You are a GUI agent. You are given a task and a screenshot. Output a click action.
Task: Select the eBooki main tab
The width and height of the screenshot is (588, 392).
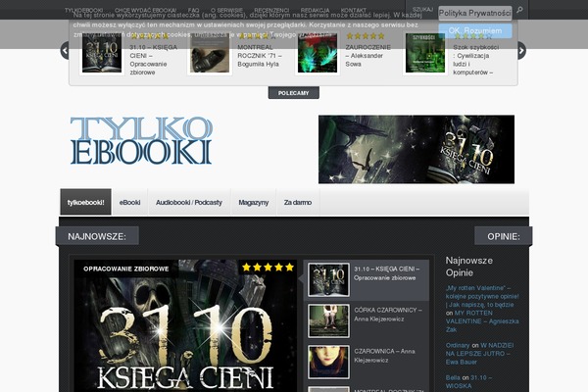129,202
